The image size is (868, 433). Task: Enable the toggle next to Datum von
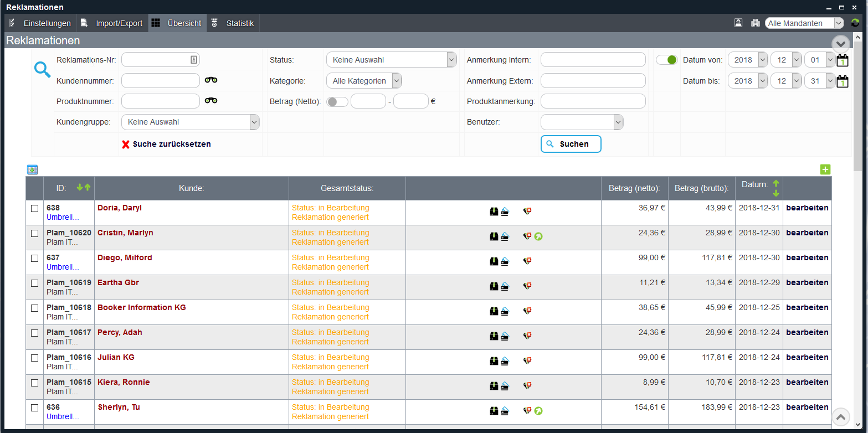(x=667, y=59)
